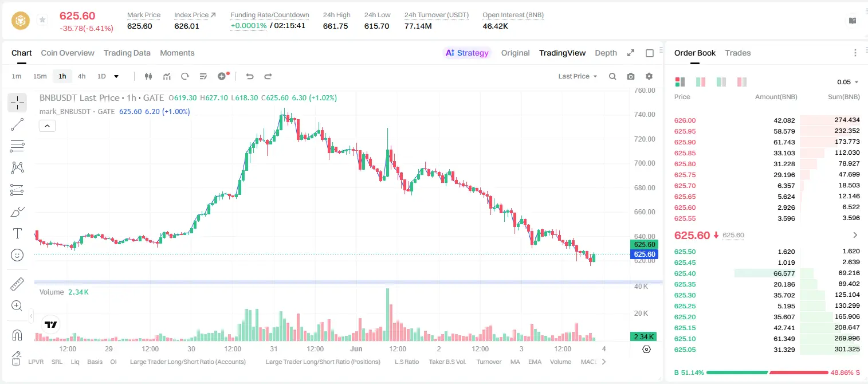This screenshot has height=384, width=868.
Task: Open the emoji sticker tool
Action: 17,255
